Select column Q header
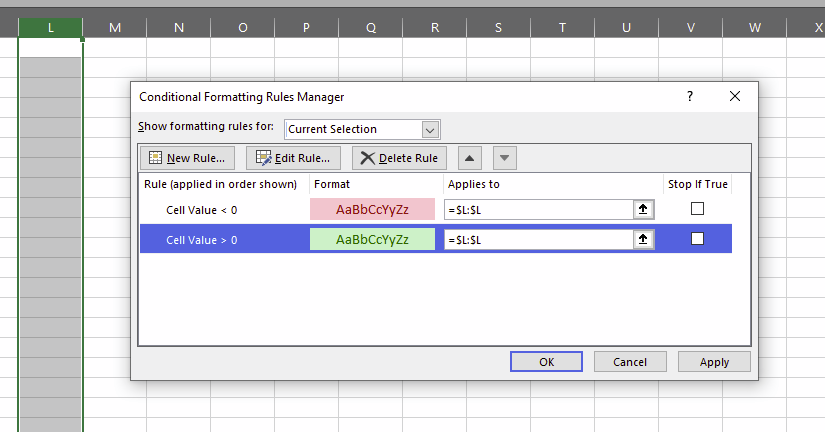The height and width of the screenshot is (432, 825). tap(371, 28)
